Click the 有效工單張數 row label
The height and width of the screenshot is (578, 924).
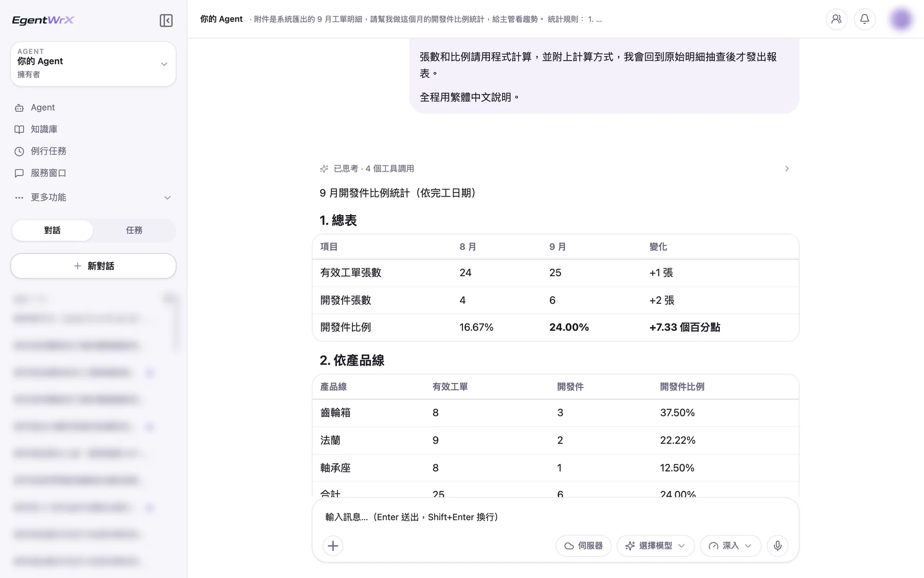351,273
